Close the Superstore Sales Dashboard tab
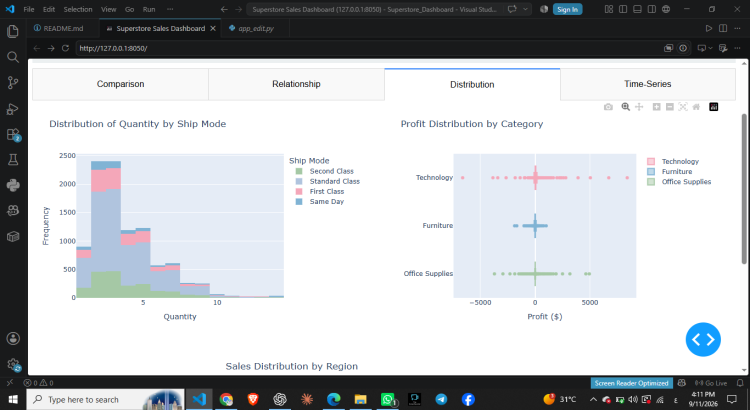Image resolution: width=750 pixels, height=410 pixels. tap(213, 28)
